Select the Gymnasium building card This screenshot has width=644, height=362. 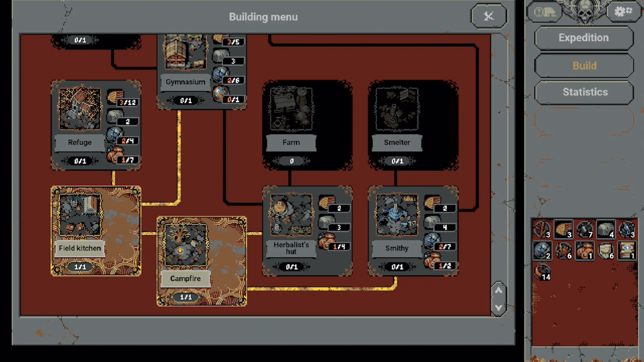click(185, 68)
